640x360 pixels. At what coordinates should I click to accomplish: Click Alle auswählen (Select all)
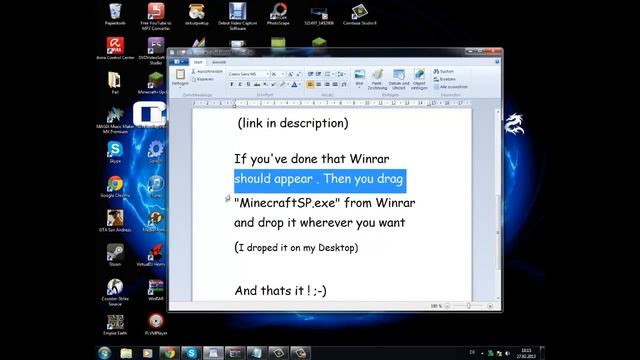point(451,87)
